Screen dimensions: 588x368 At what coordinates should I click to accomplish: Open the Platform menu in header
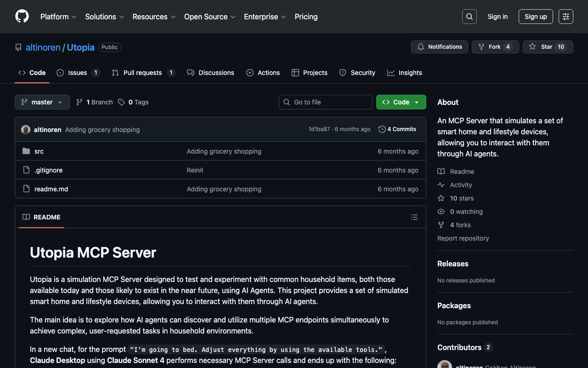[x=58, y=17]
